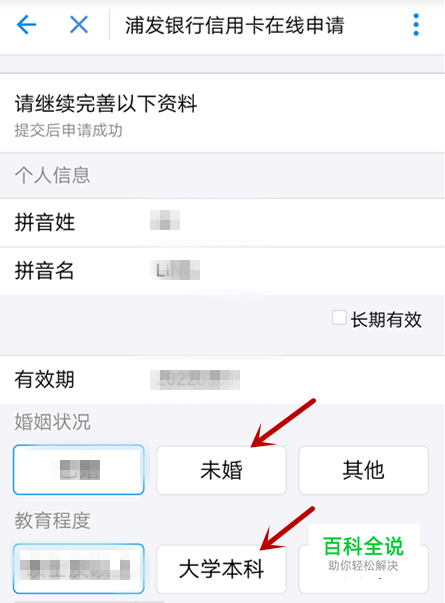The image size is (445, 603).
Task: Select 其他 marital status option
Action: (363, 470)
